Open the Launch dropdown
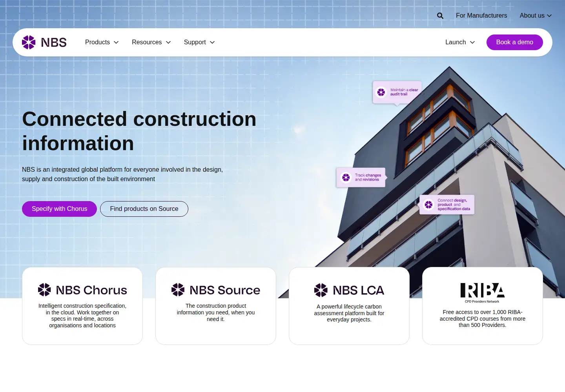The image size is (565, 392). tap(460, 42)
